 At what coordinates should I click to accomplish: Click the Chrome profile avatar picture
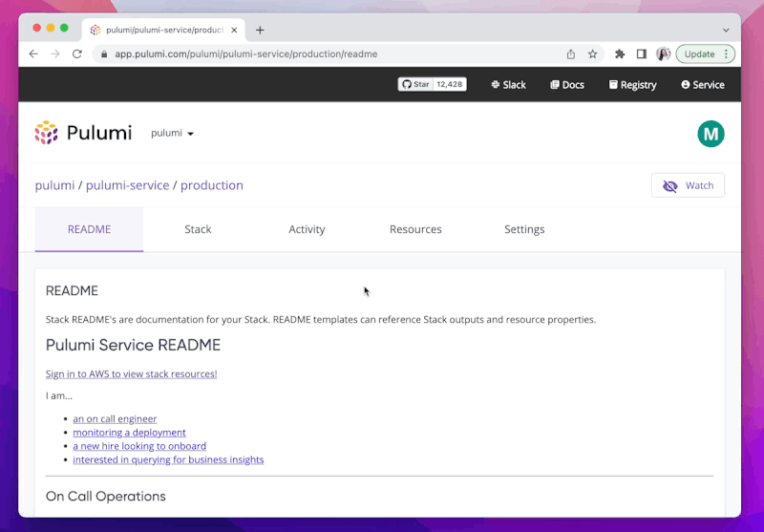pyautogui.click(x=663, y=54)
